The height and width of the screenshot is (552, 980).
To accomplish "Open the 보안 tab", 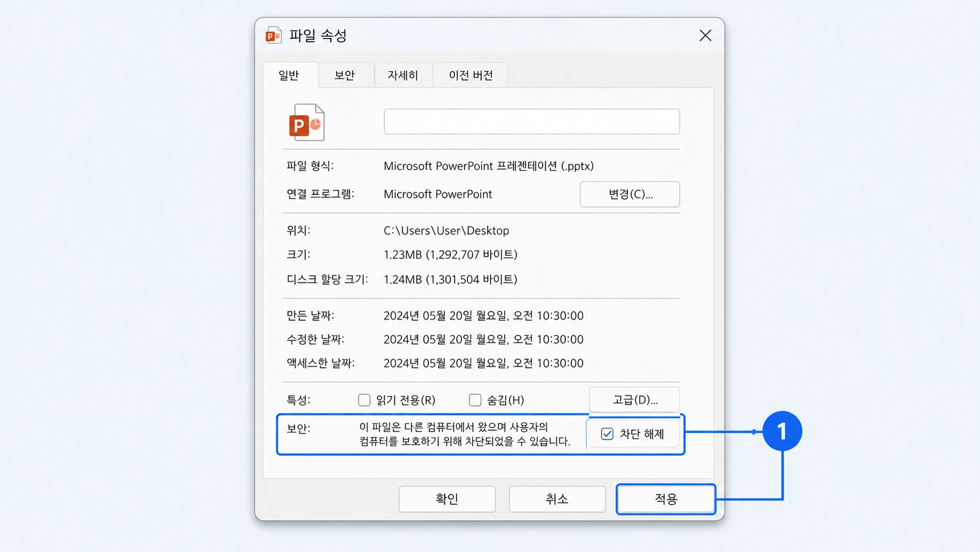I will (345, 75).
